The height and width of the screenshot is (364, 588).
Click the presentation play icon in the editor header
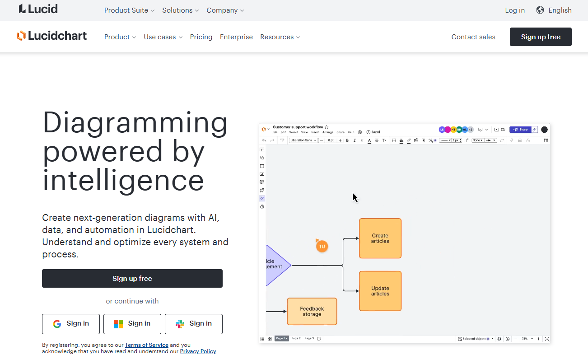(x=496, y=130)
